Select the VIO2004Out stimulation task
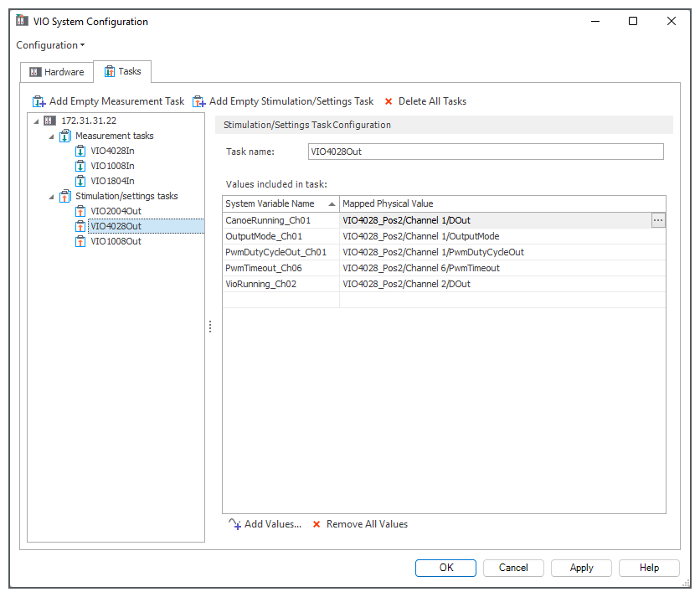The width and height of the screenshot is (700, 597). pyautogui.click(x=116, y=211)
